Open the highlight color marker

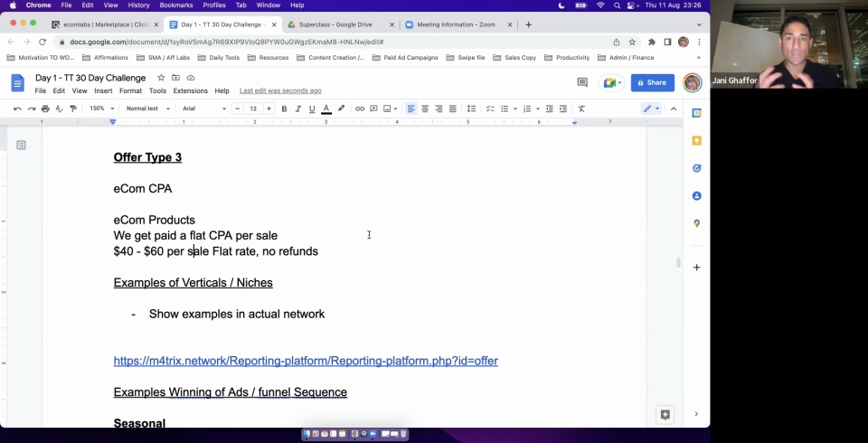pos(341,108)
